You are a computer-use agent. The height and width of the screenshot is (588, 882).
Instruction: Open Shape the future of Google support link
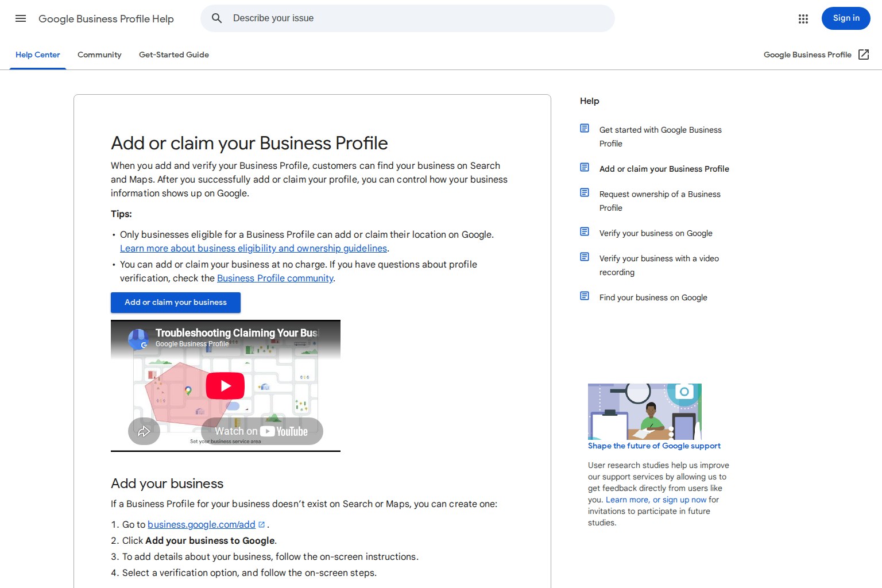[x=654, y=446]
